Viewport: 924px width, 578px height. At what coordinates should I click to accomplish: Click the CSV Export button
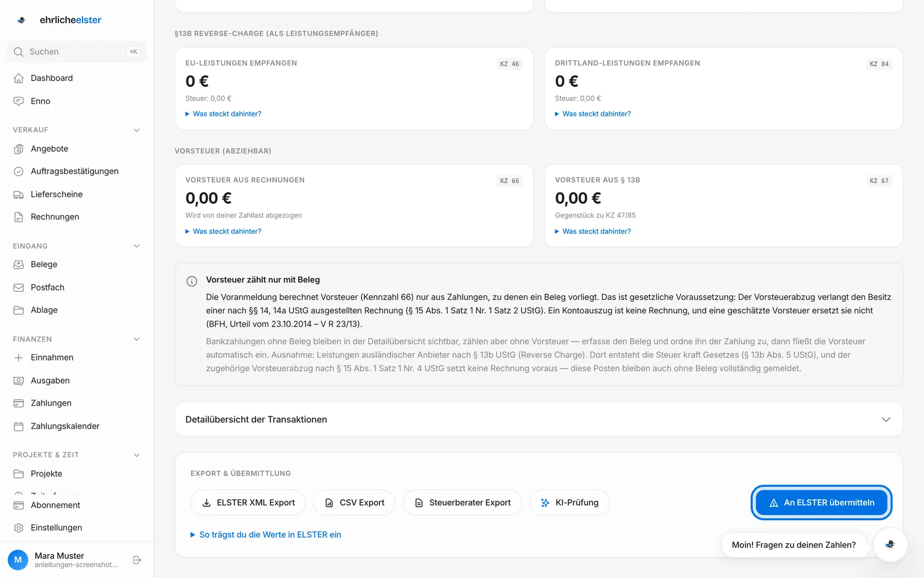(355, 503)
